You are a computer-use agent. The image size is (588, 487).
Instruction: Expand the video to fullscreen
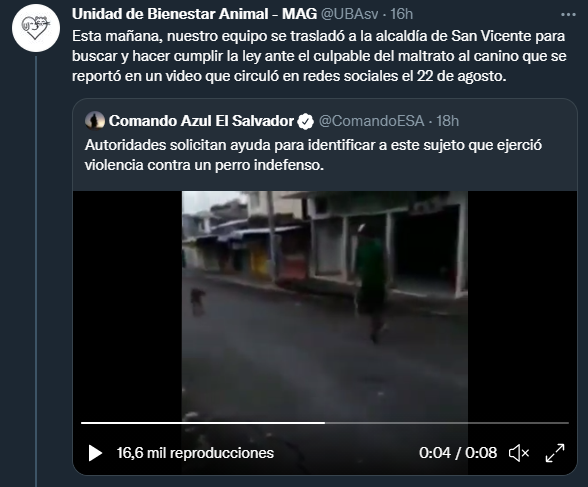point(555,453)
